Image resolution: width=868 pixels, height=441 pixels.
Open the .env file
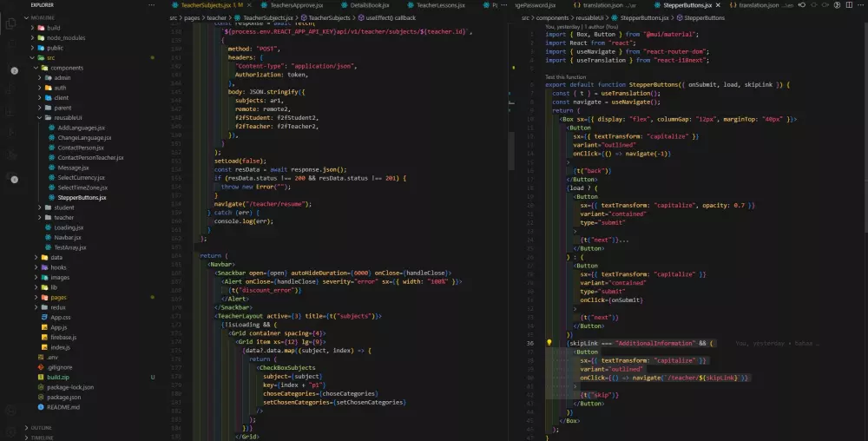click(53, 357)
